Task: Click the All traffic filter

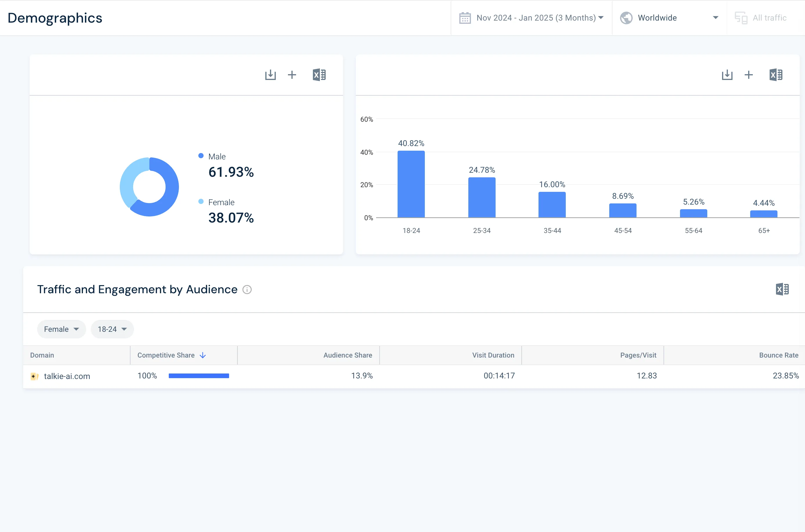Action: 769,18
